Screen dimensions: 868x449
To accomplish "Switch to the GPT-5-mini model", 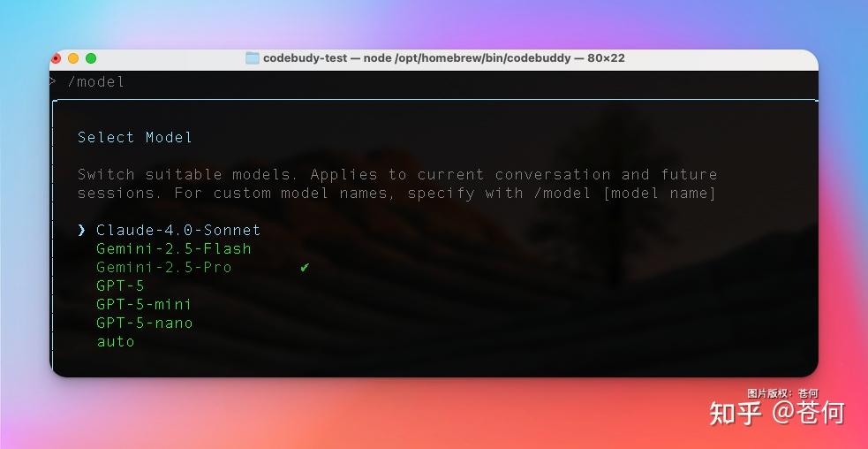I will (144, 304).
